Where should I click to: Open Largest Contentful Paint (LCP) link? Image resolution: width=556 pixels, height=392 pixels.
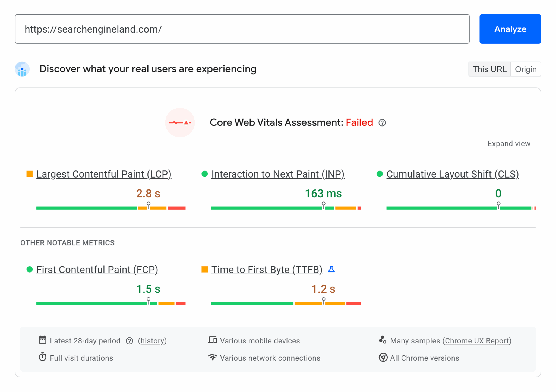click(104, 174)
